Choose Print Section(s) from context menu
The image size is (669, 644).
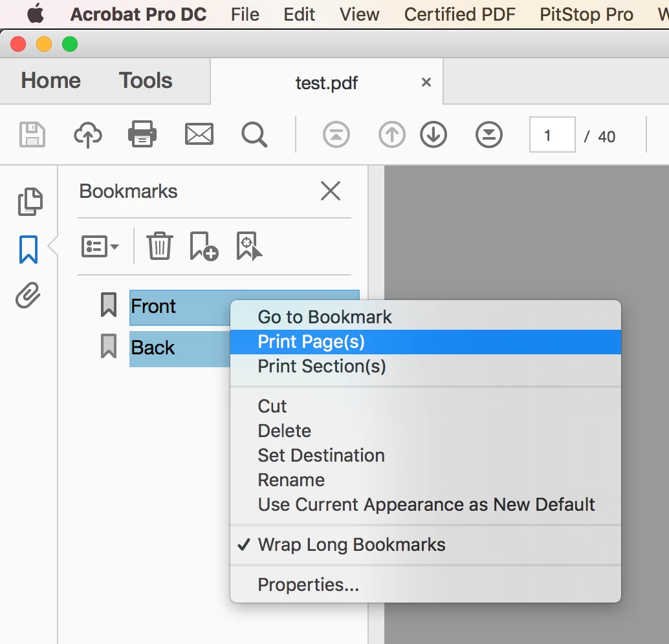[x=425, y=367]
